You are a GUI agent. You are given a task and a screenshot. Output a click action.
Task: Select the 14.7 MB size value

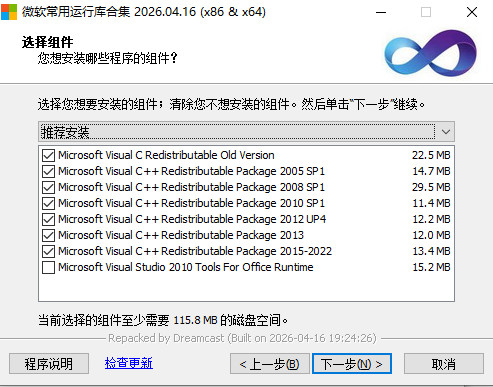pos(431,171)
